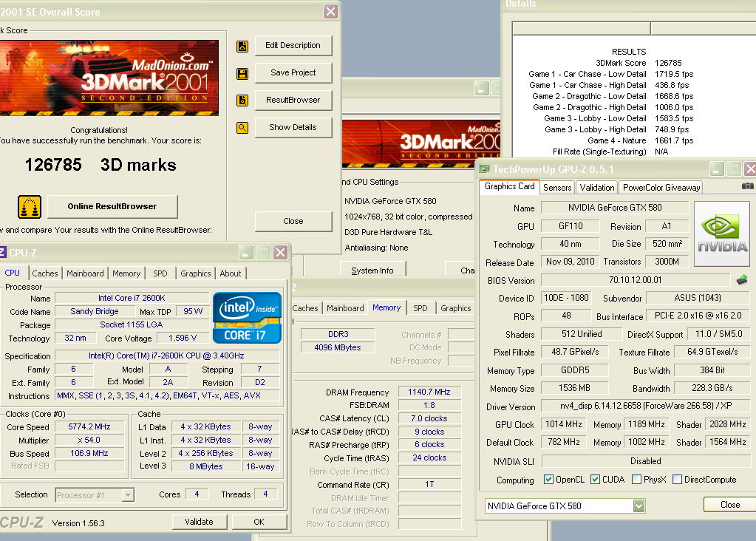Click the System Info button
Image resolution: width=756 pixels, height=541 pixels.
pyautogui.click(x=372, y=270)
